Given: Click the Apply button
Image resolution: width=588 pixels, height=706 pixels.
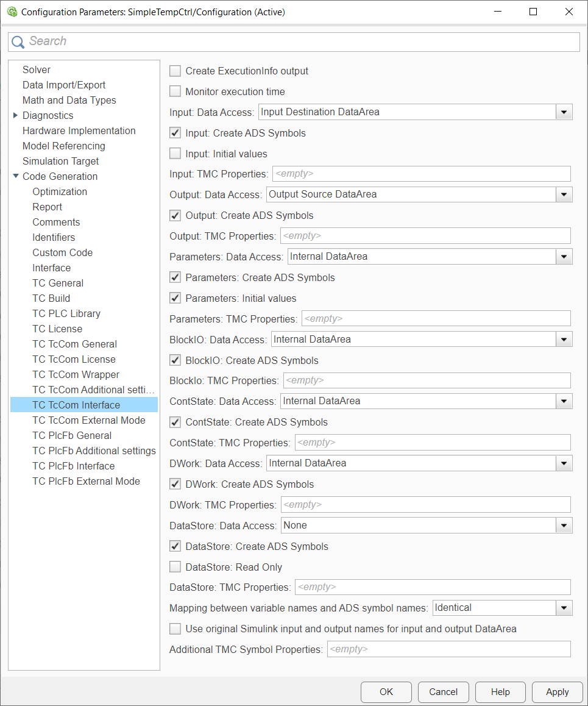Looking at the screenshot, I should click(558, 692).
